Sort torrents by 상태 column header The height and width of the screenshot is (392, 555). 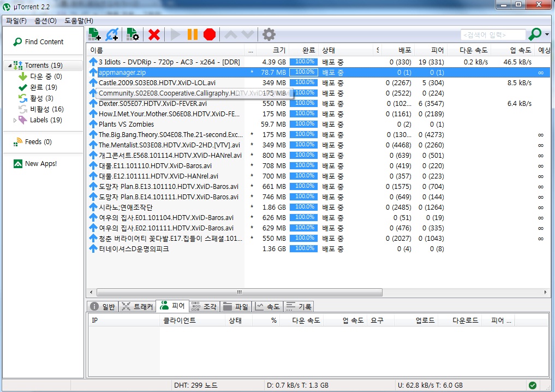pyautogui.click(x=346, y=50)
